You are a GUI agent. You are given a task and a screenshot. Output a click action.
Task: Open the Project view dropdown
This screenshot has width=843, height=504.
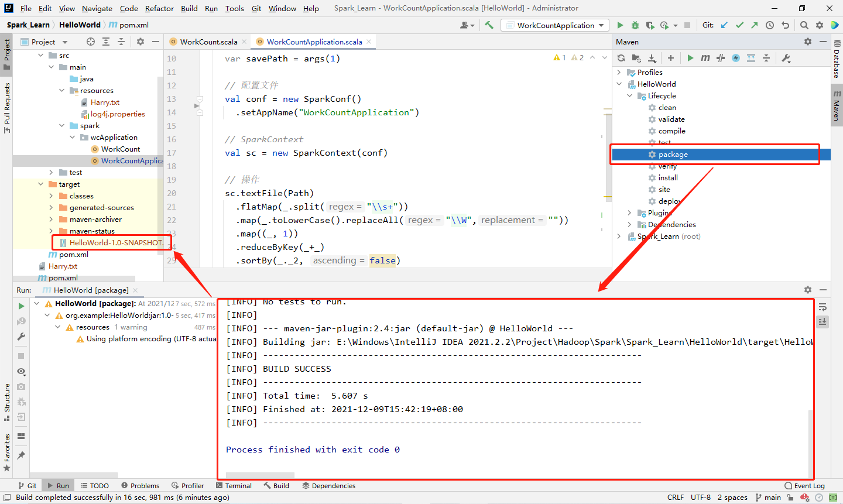click(44, 42)
